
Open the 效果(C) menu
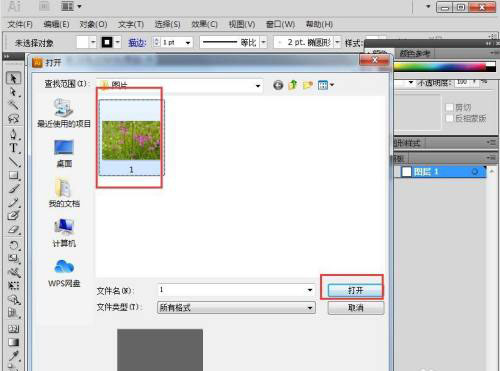(204, 24)
